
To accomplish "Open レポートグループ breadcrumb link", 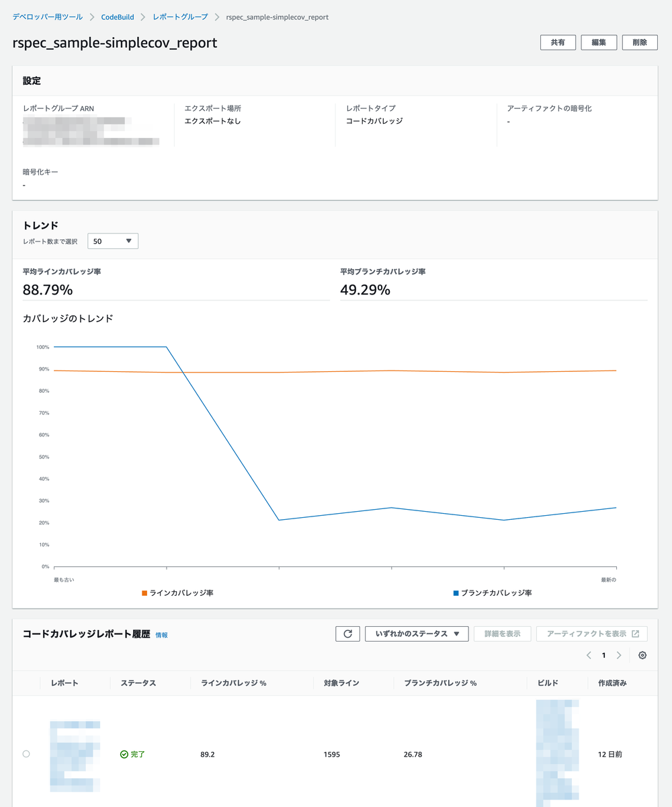I will pos(180,16).
